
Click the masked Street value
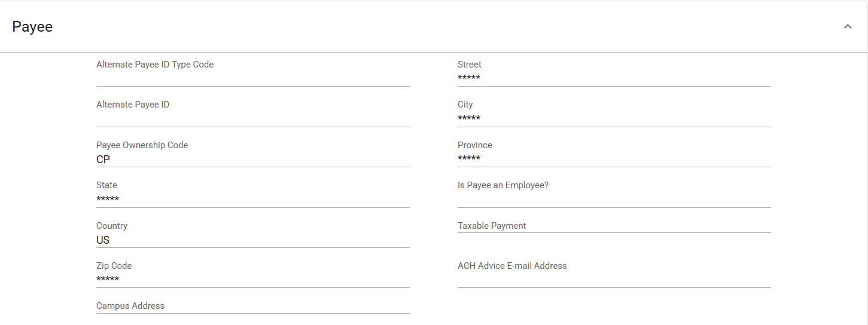469,78
